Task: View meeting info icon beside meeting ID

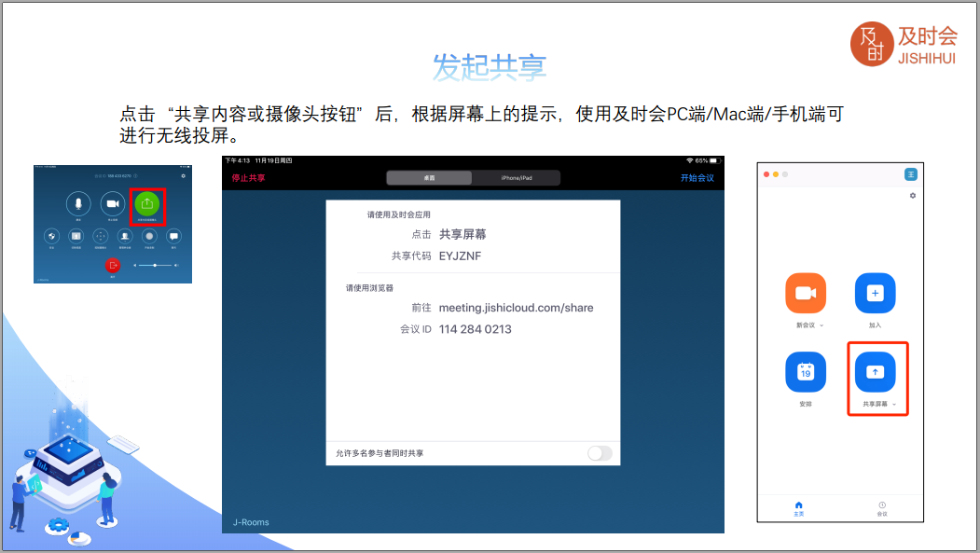Action: tap(135, 176)
